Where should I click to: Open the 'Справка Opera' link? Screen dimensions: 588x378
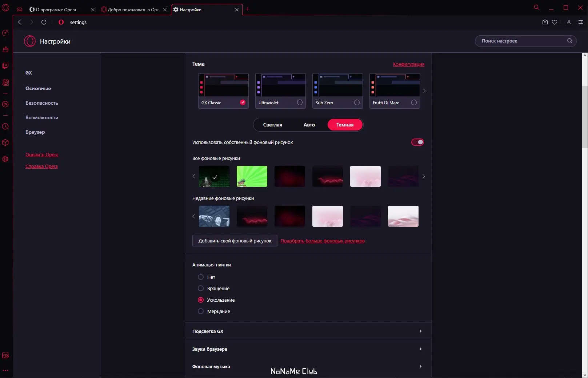(x=41, y=166)
